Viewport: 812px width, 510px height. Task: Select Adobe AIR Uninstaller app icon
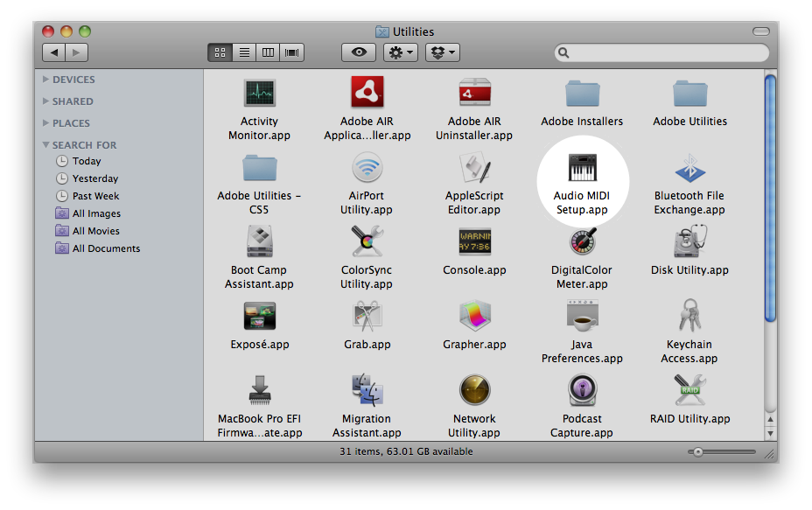(474, 94)
